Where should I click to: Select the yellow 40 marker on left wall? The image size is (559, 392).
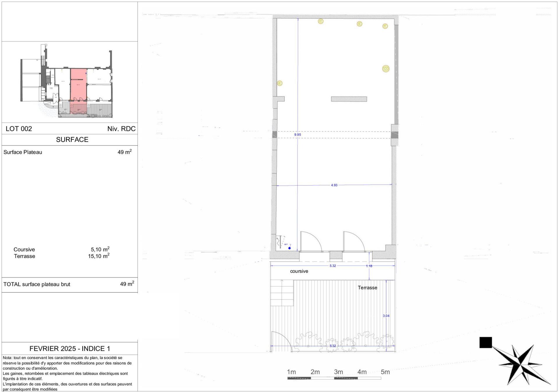[x=279, y=83]
